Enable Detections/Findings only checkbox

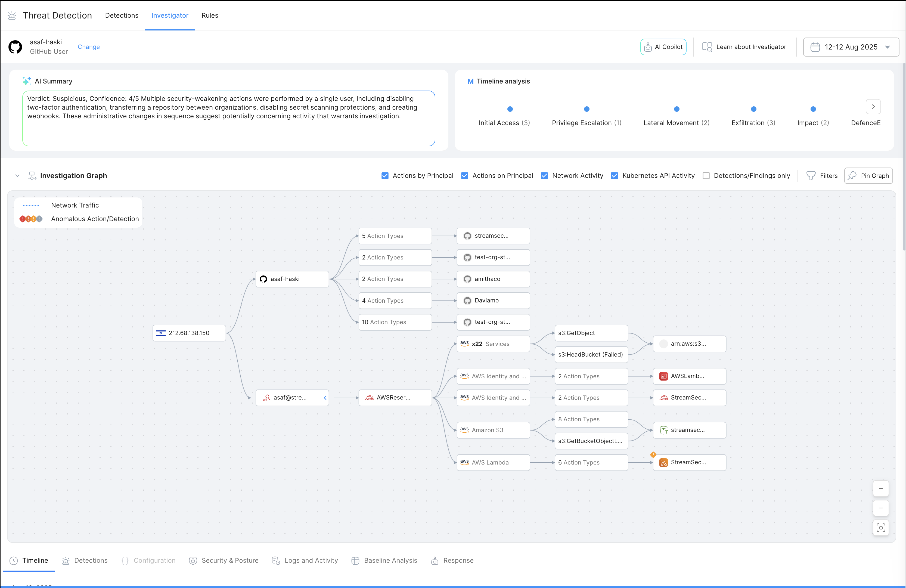tap(706, 176)
